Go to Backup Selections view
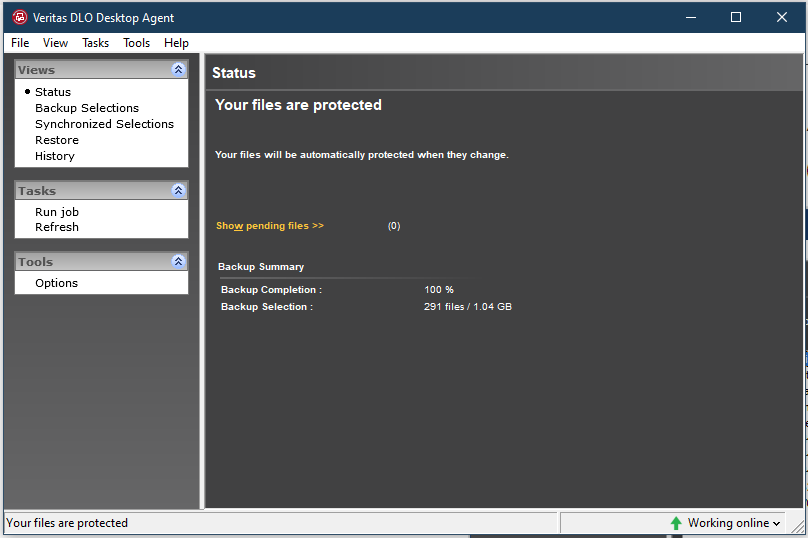 pyautogui.click(x=87, y=108)
